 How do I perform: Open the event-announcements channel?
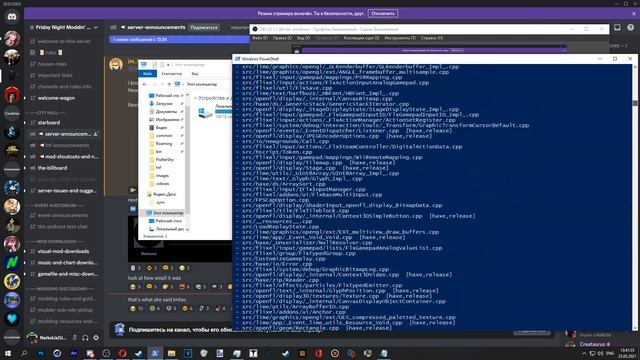click(x=62, y=216)
